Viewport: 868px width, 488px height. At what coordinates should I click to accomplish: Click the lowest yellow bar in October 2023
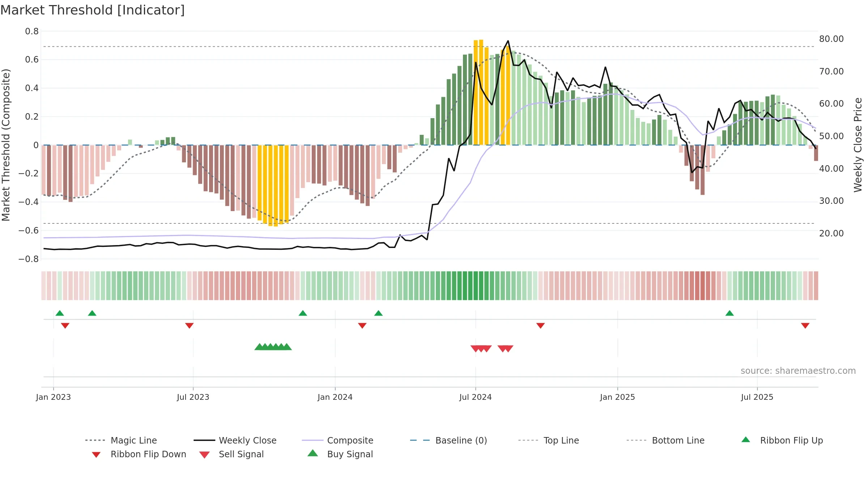point(276,186)
